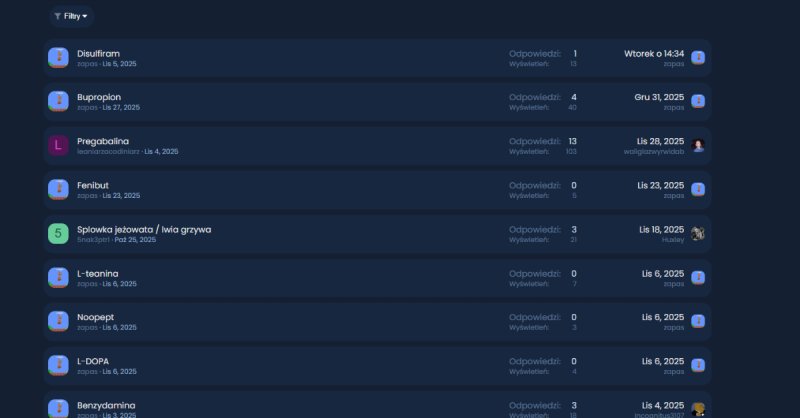Screen dimensions: 800x418
Task: Click author avatar beside Benzydamina
Action: pos(58,408)
